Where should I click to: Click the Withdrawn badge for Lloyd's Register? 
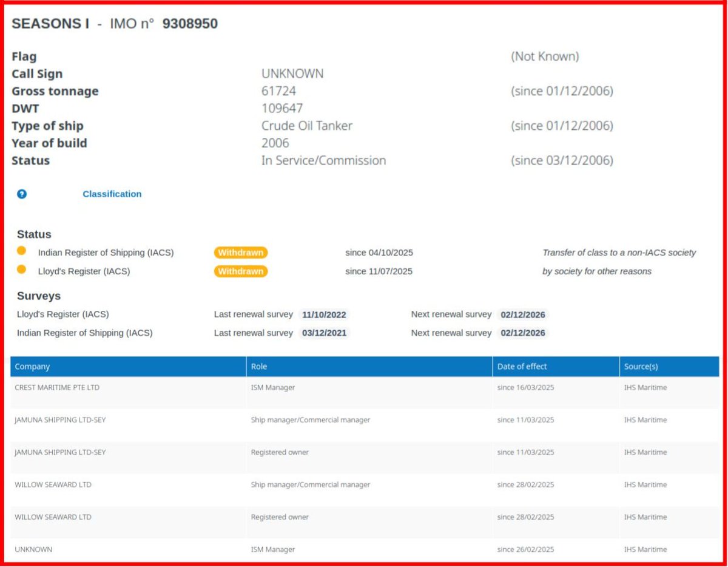[241, 271]
